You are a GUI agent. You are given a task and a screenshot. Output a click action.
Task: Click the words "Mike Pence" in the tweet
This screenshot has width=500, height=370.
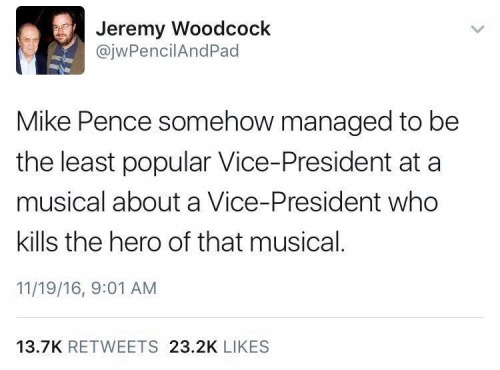click(84, 122)
